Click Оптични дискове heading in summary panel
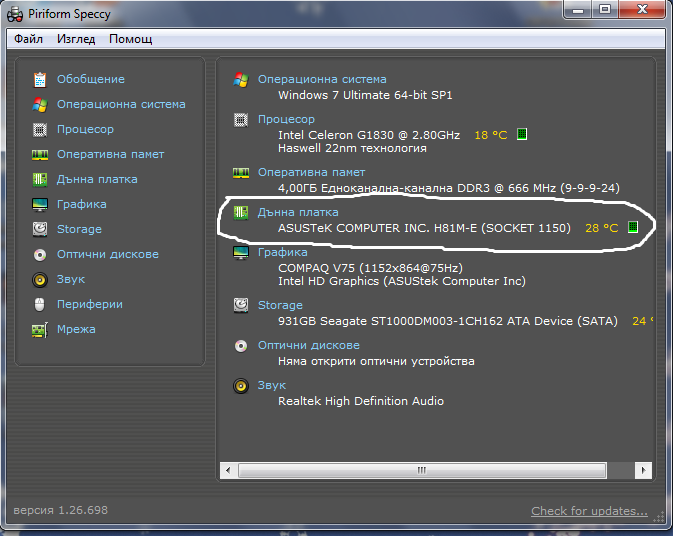The width and height of the screenshot is (673, 536). (x=309, y=345)
